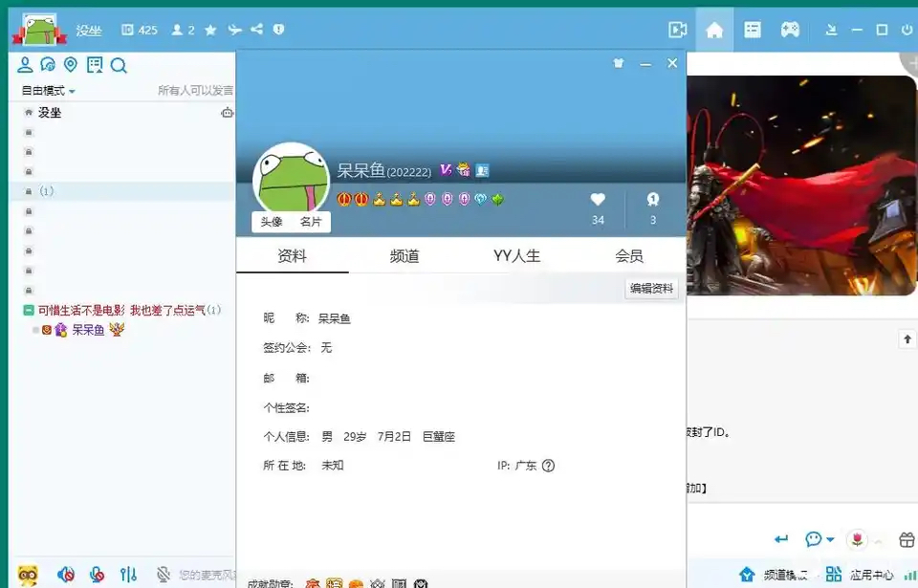The height and width of the screenshot is (588, 918).
Task: Switch to the 会员 tab
Action: click(629, 256)
